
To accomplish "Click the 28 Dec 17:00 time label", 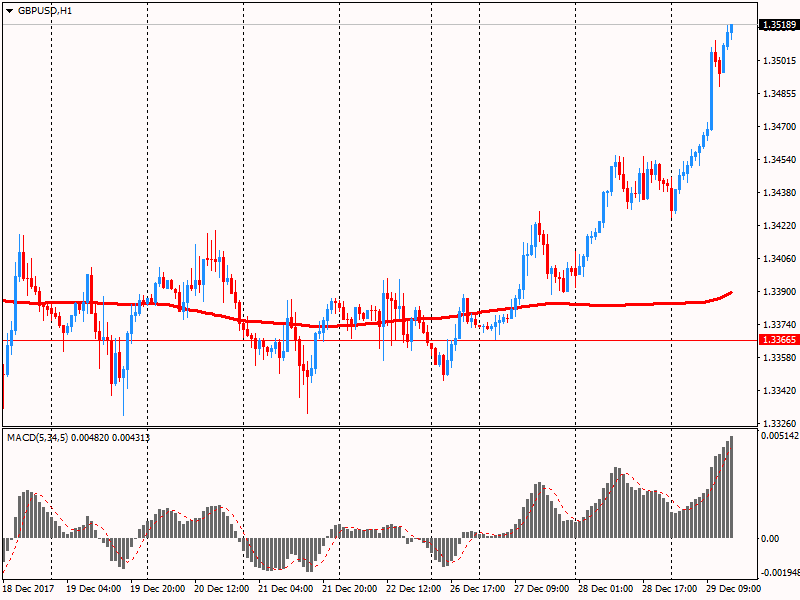I will pos(670,590).
